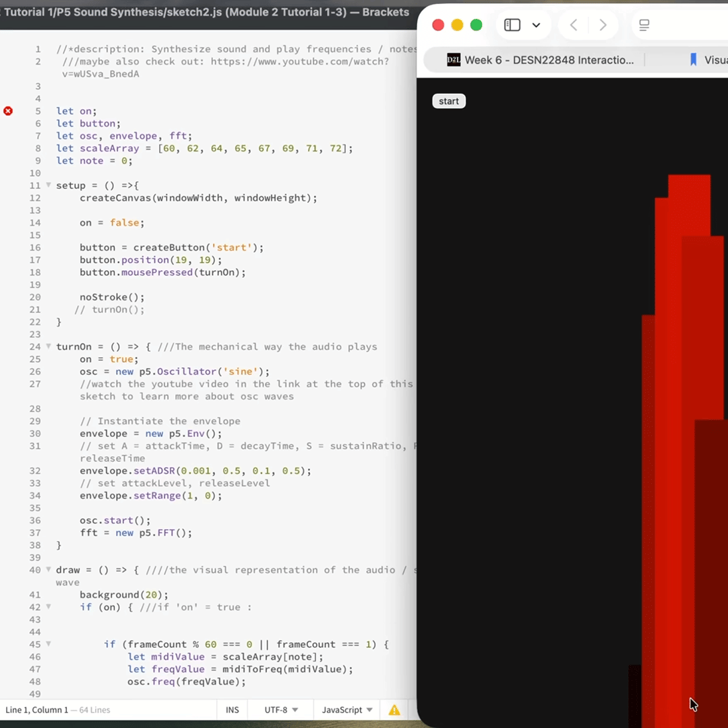Collapse the setup function fold triangle

pos(49,185)
